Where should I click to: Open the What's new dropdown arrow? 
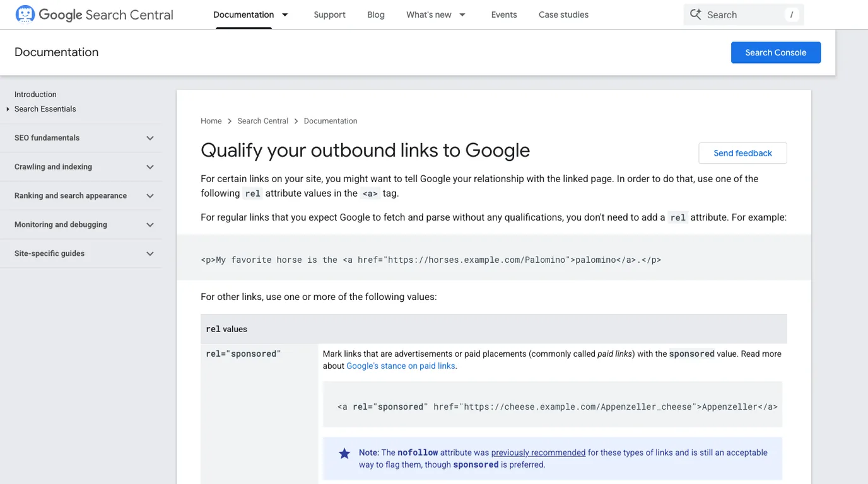point(462,14)
